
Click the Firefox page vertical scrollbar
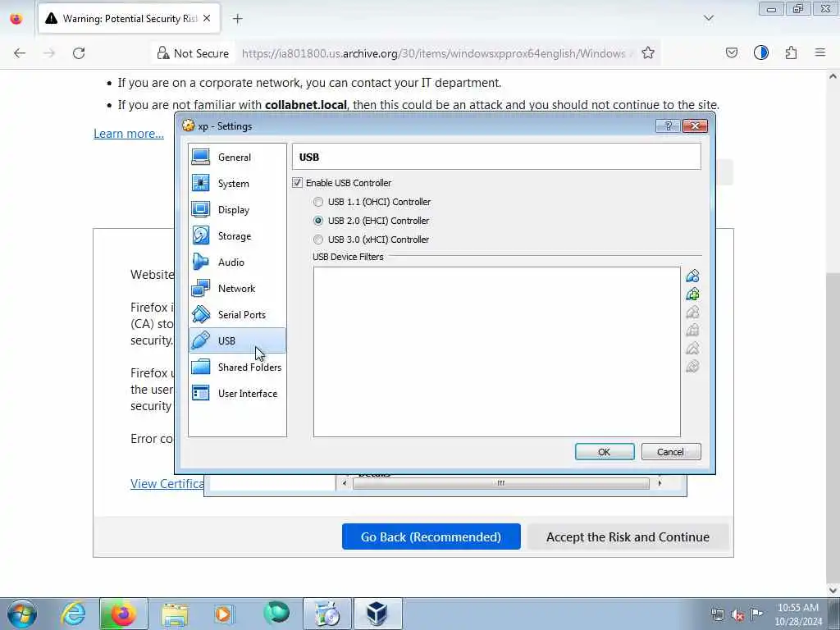click(833, 428)
